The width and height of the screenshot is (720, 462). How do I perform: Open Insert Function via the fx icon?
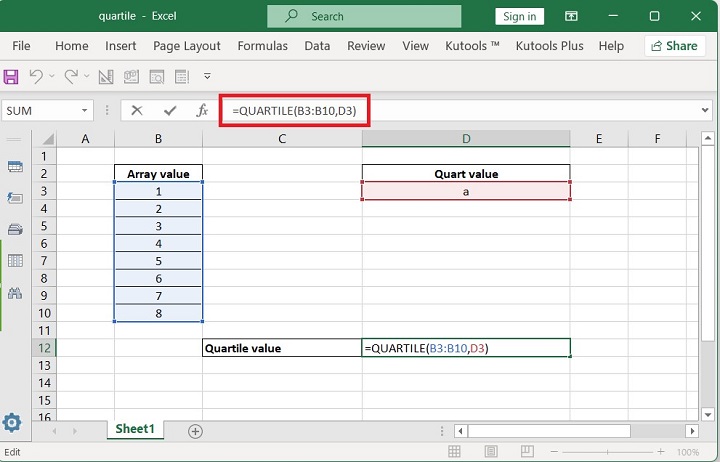[202, 111]
